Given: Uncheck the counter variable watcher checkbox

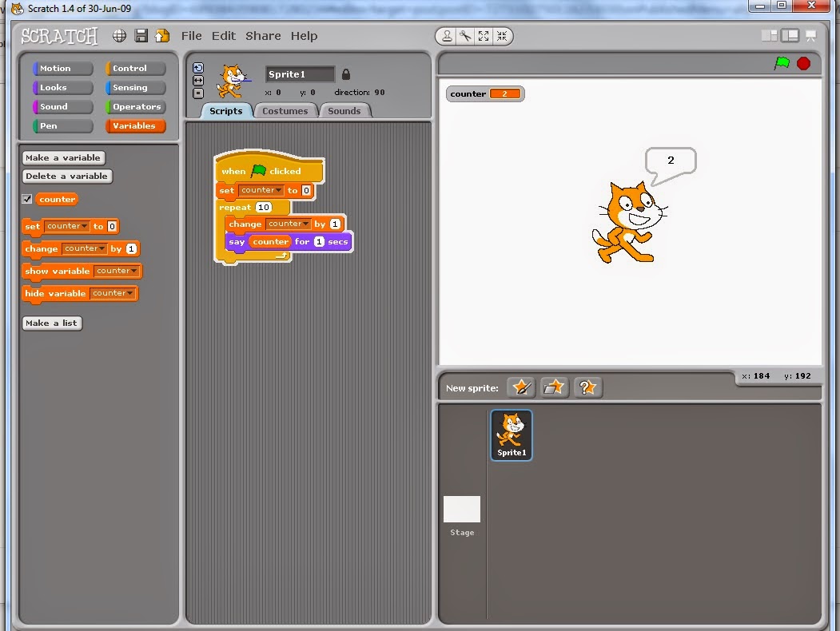Looking at the screenshot, I should click(x=27, y=199).
